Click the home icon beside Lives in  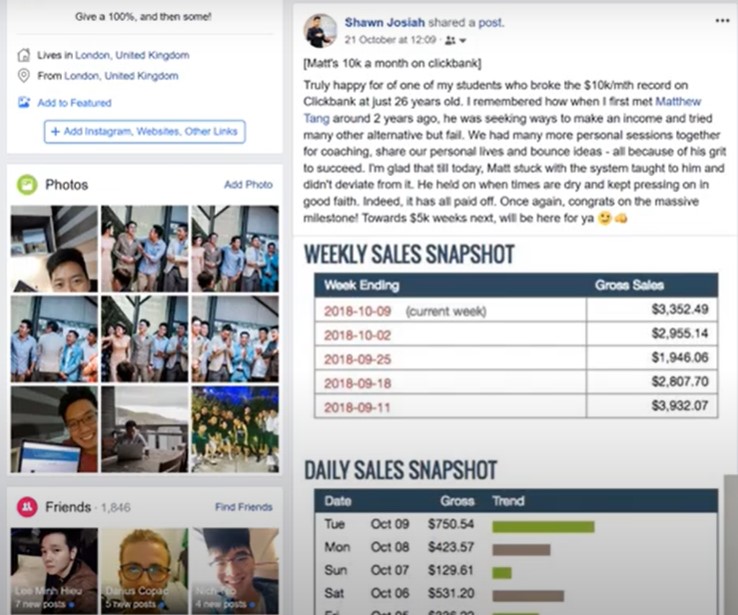pos(24,55)
